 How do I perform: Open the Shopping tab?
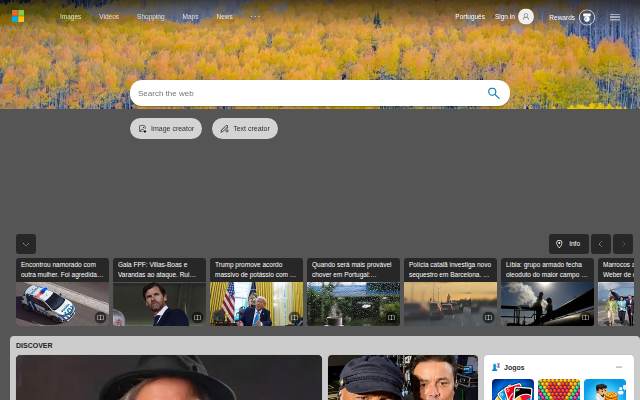click(151, 17)
